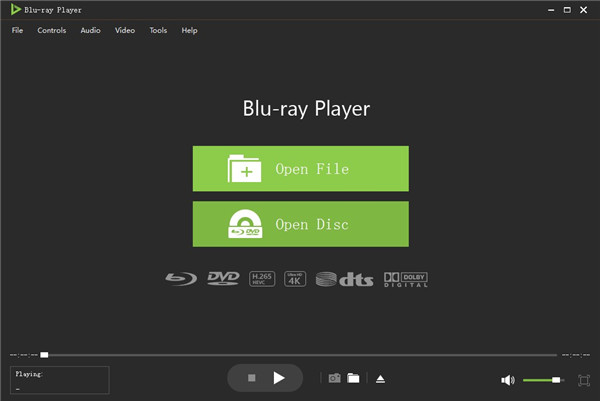Image resolution: width=600 pixels, height=401 pixels.
Task: Minimize the Blu-ray Player window
Action: point(551,10)
